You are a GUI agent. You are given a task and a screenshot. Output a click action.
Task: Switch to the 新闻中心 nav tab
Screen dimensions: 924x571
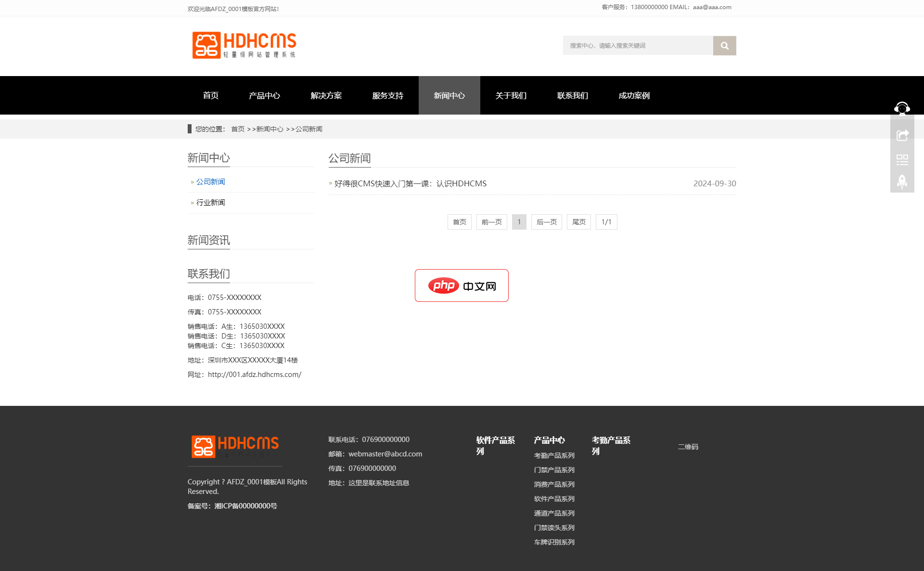449,95
